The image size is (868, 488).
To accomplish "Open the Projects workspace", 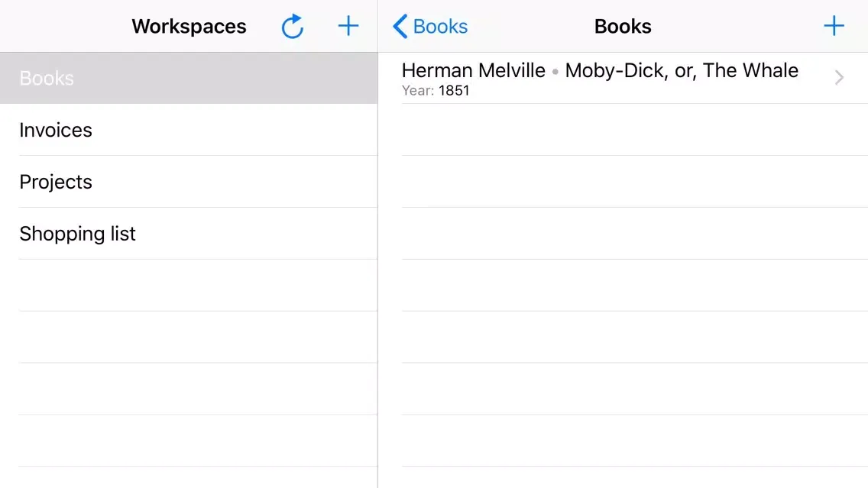I will click(189, 182).
